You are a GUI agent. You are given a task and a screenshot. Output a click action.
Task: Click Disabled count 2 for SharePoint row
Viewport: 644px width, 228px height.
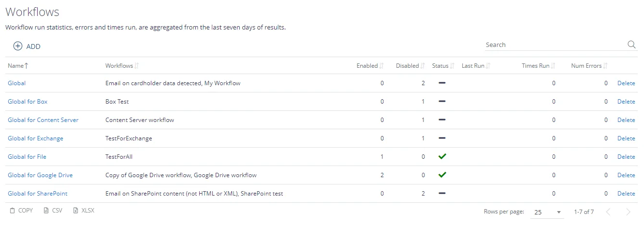(x=423, y=194)
